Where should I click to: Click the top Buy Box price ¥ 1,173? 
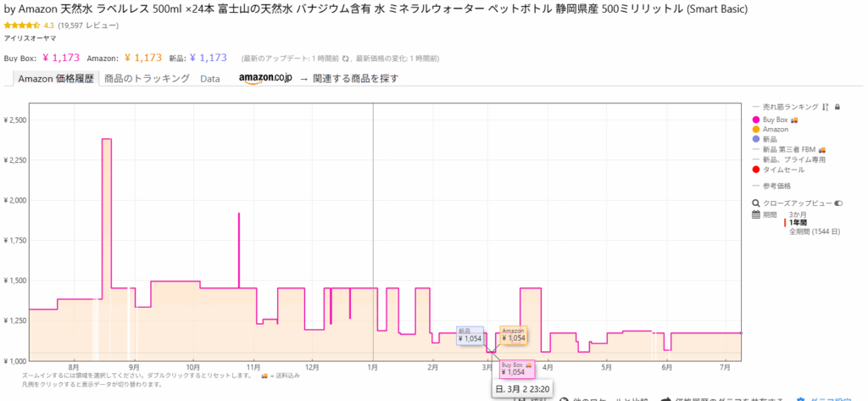pos(61,58)
